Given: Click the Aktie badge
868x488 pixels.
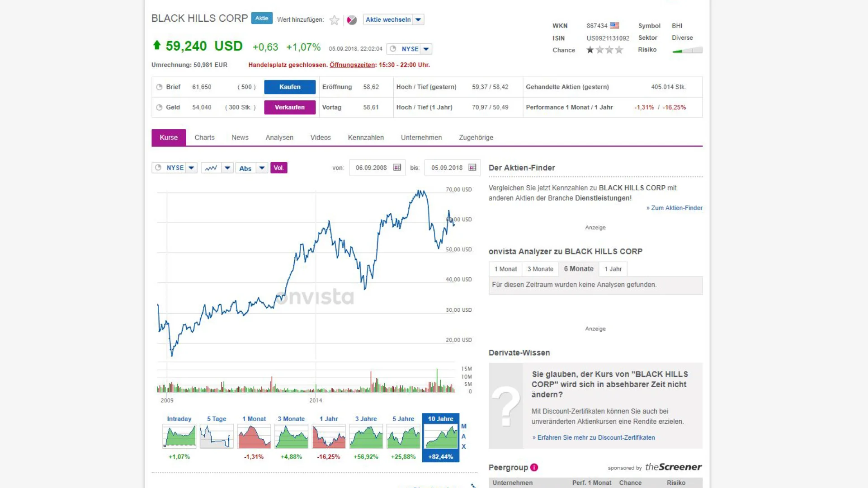Looking at the screenshot, I should click(262, 19).
